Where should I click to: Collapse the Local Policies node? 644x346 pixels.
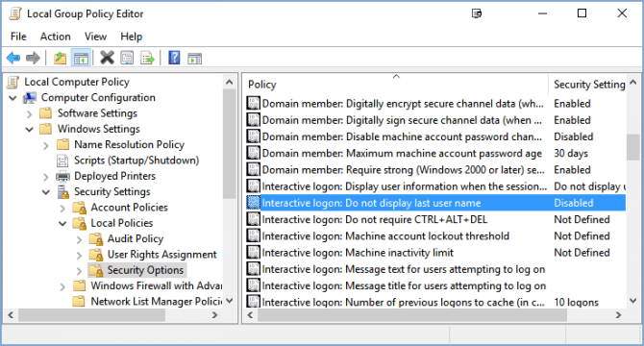[62, 224]
